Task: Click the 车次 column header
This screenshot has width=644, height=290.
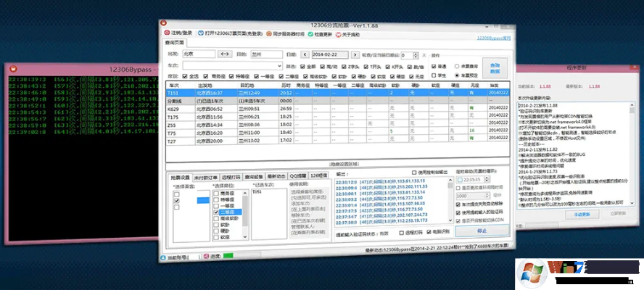Action: (181, 85)
